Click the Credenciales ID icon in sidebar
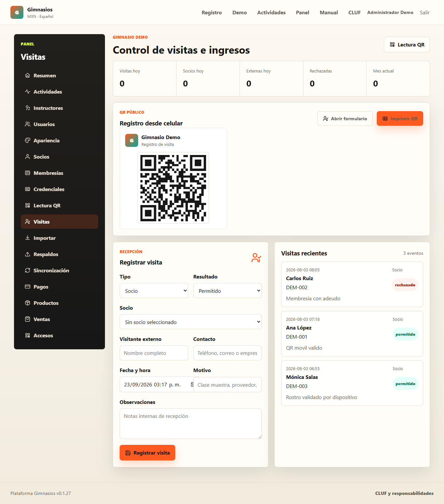The height and width of the screenshot is (504, 444). [x=28, y=189]
